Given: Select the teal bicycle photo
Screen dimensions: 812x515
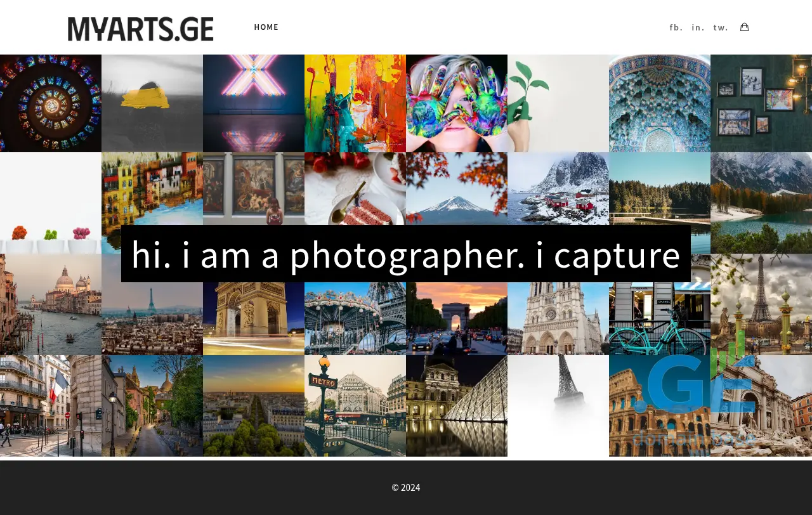Looking at the screenshot, I should (x=660, y=318).
